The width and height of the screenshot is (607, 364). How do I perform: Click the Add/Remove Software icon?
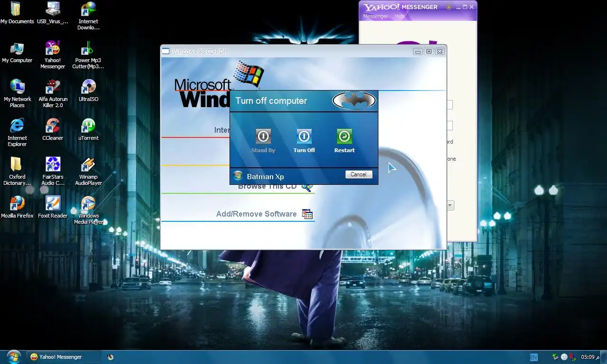(307, 214)
